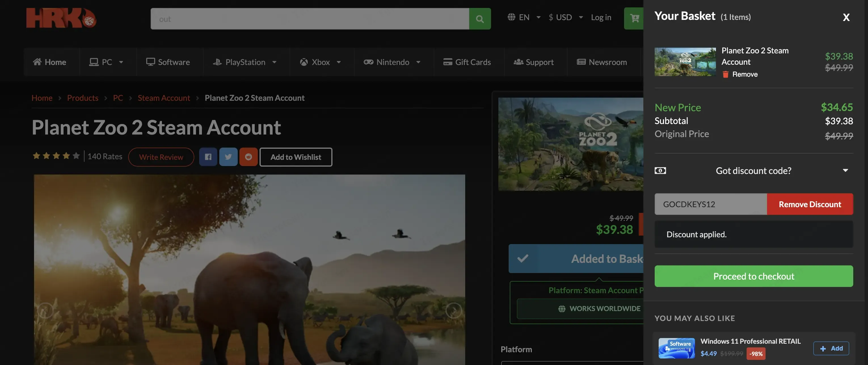Open the shopping cart icon button
The height and width of the screenshot is (365, 868).
click(x=634, y=18)
